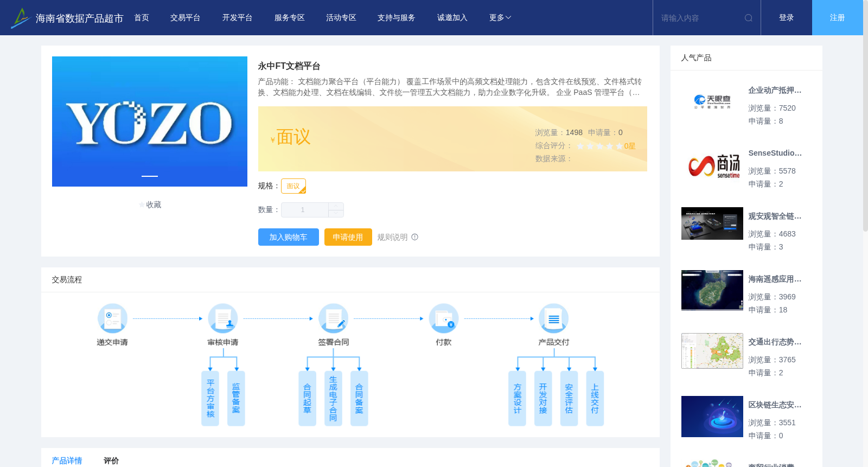Go to 首页 in the navigation
The height and width of the screenshot is (467, 868).
[142, 18]
